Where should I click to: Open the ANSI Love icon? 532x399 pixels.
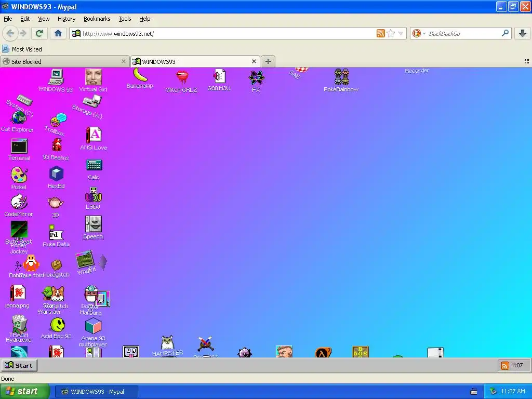pyautogui.click(x=94, y=135)
